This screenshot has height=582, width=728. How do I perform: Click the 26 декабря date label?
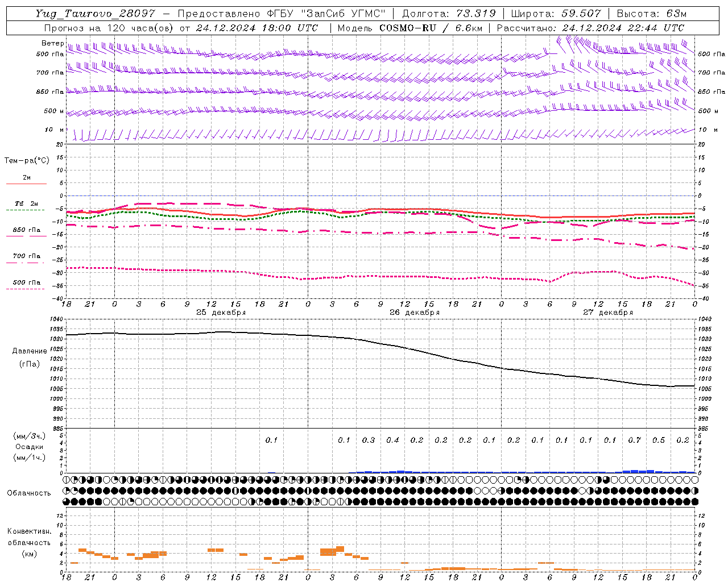415,313
